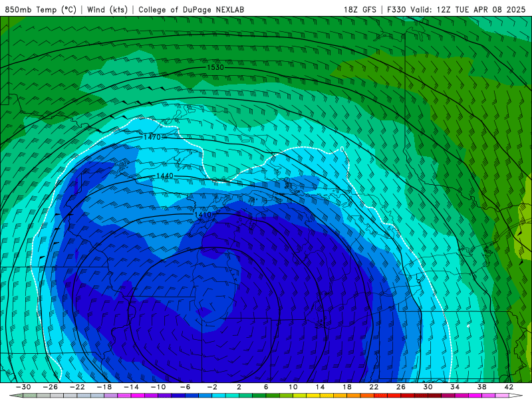Pick the solid yellow swatch in the colorbar
The image size is (532, 399).
point(313,396)
